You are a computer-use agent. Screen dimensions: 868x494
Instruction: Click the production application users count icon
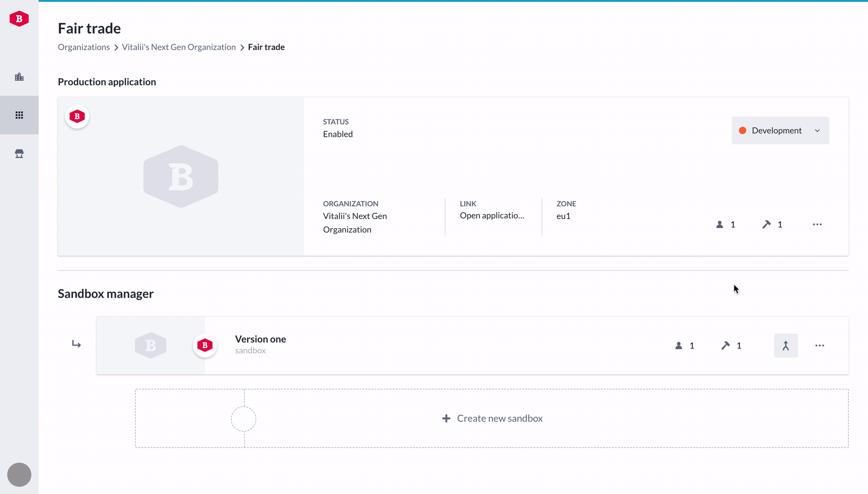tap(719, 224)
